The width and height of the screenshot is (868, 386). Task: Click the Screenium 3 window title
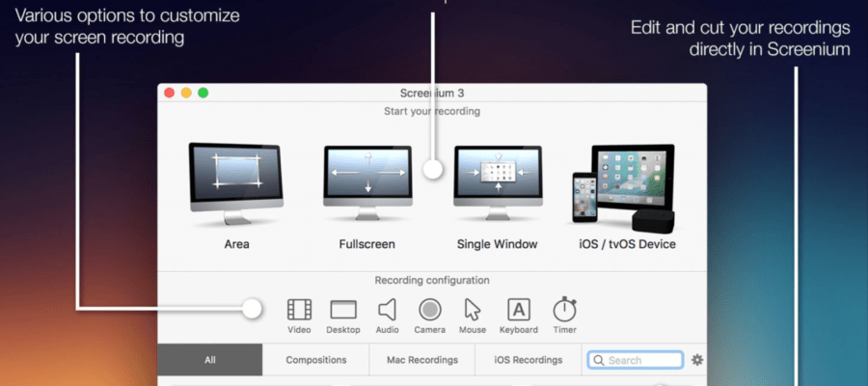point(432,93)
